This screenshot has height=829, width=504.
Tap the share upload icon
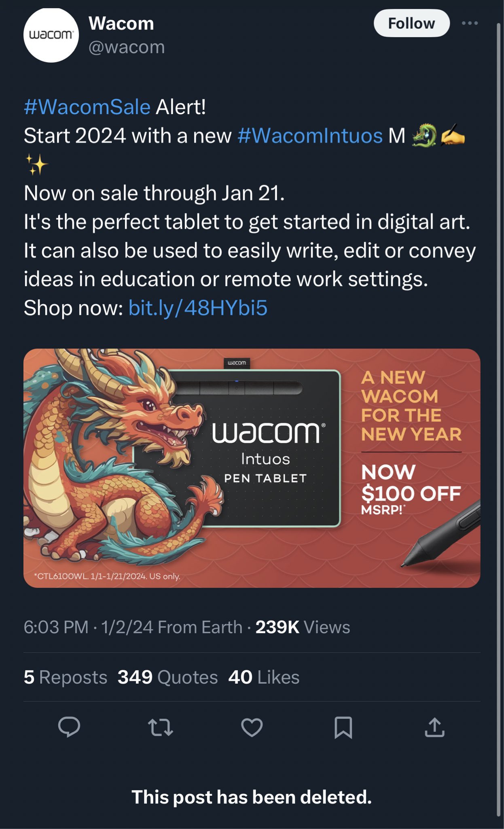pyautogui.click(x=435, y=727)
